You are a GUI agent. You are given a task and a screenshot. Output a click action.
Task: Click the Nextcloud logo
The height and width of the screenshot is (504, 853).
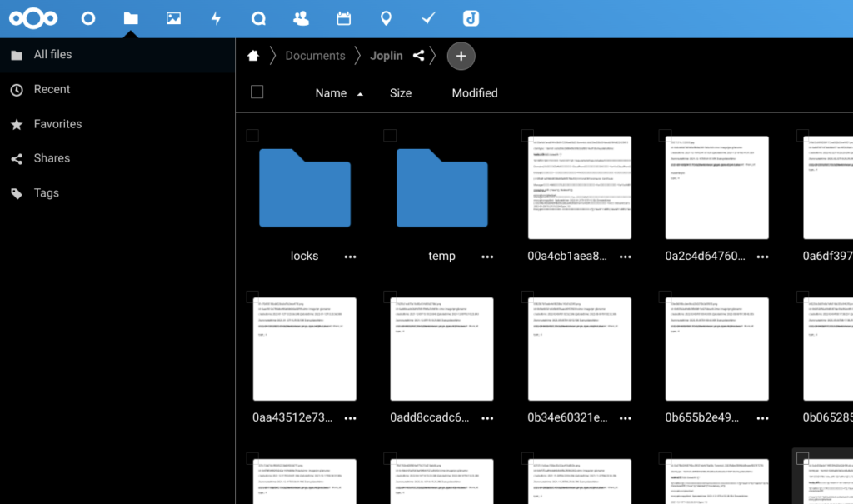(33, 18)
